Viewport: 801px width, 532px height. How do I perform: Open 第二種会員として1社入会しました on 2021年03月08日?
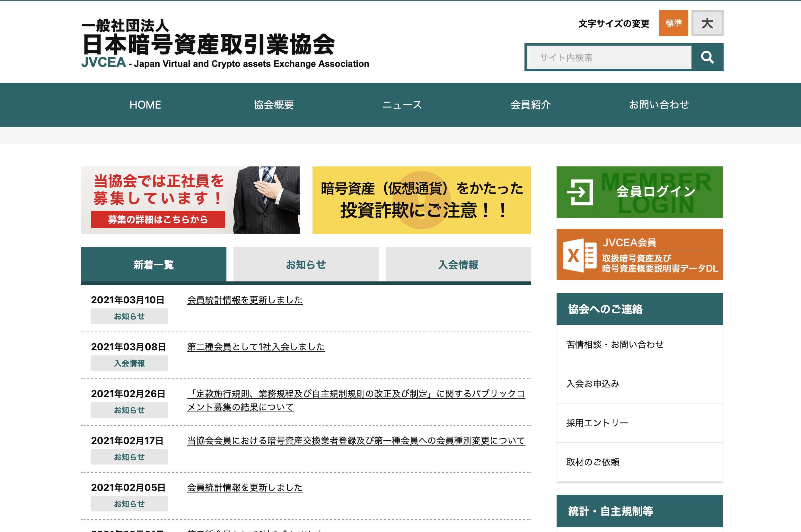click(256, 347)
